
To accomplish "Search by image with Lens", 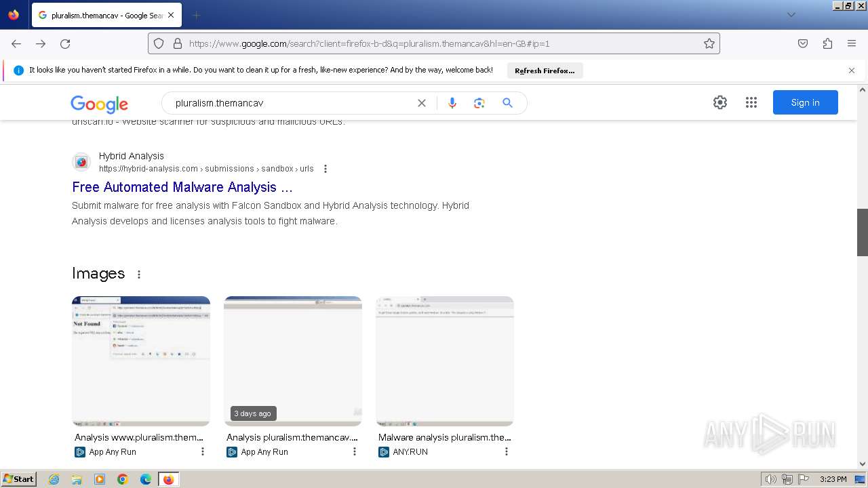I will point(479,103).
